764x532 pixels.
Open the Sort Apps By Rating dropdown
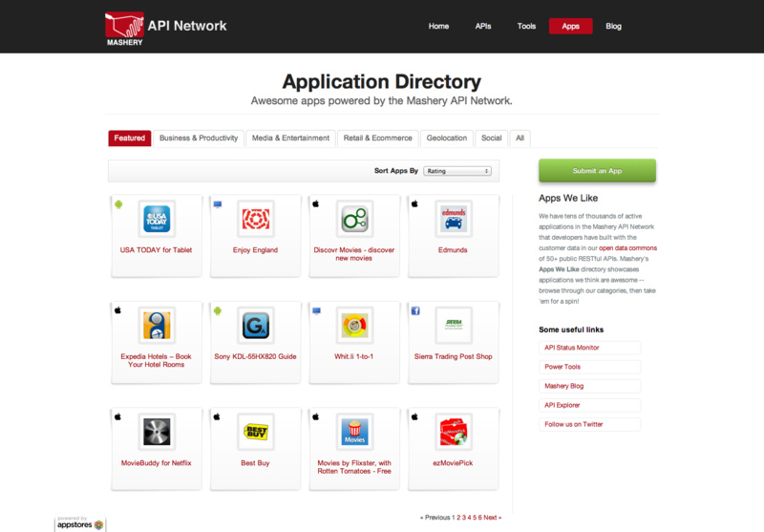pyautogui.click(x=457, y=171)
